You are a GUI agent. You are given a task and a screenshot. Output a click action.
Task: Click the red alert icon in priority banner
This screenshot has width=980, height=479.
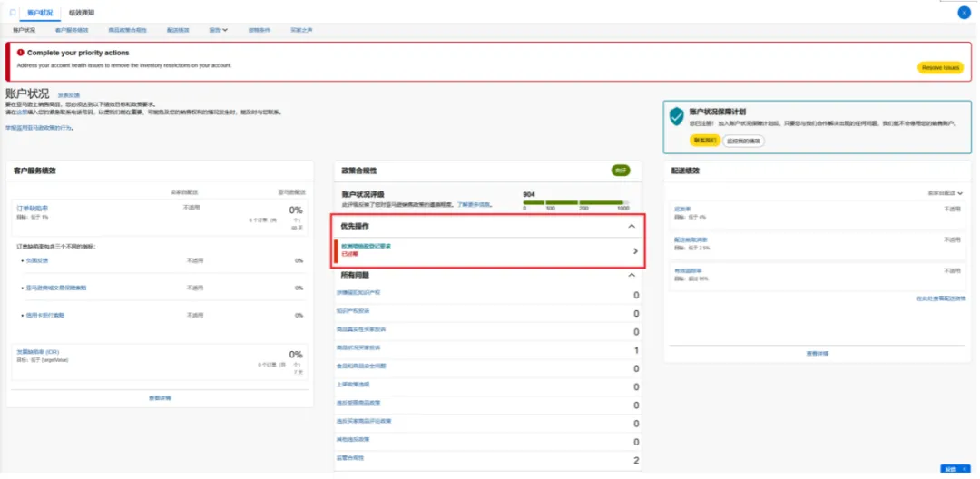tap(21, 54)
